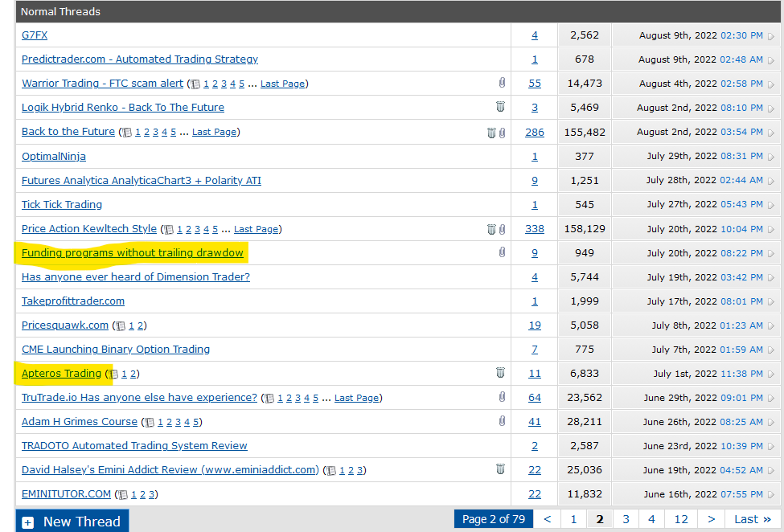Open page 3 of EMINITUTOR.COM thread
Viewport: 784px width, 532px height.
[x=151, y=494]
